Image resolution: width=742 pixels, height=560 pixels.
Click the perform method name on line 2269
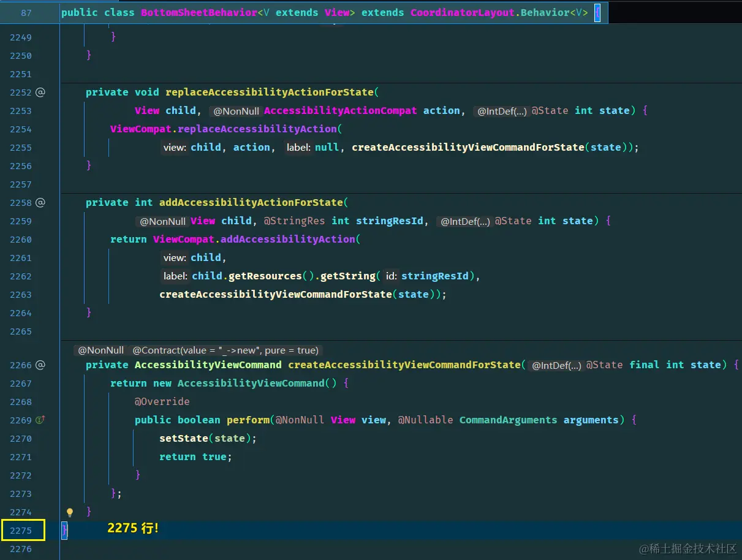click(248, 420)
